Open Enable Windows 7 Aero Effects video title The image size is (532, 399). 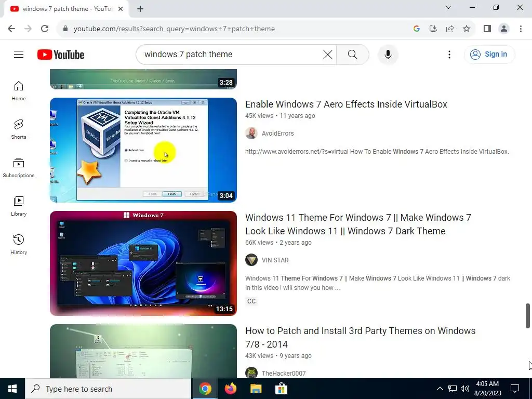(346, 104)
